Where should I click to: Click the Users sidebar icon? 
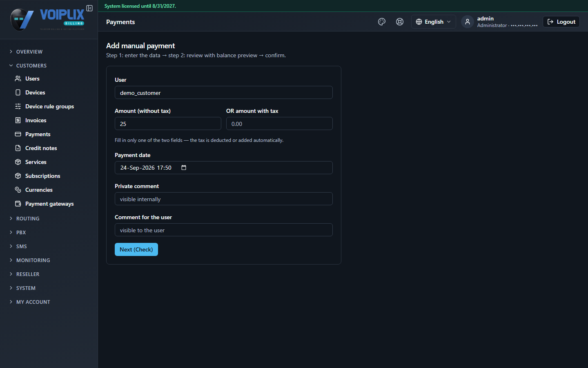point(18,79)
